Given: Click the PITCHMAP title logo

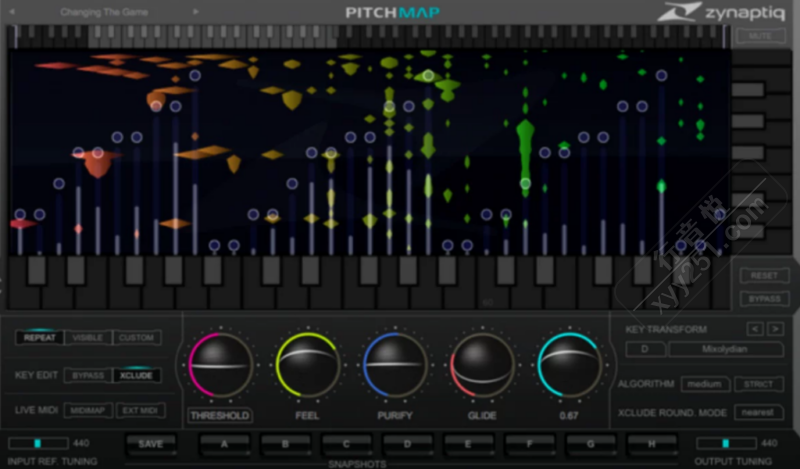Looking at the screenshot, I should [392, 12].
